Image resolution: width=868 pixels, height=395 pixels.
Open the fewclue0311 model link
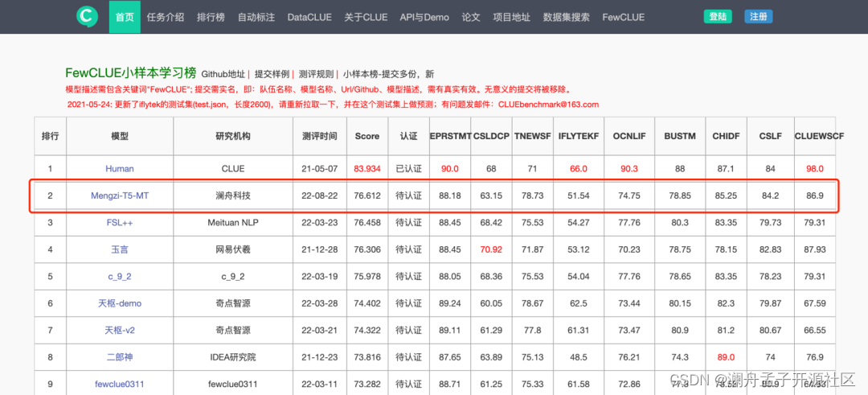120,384
